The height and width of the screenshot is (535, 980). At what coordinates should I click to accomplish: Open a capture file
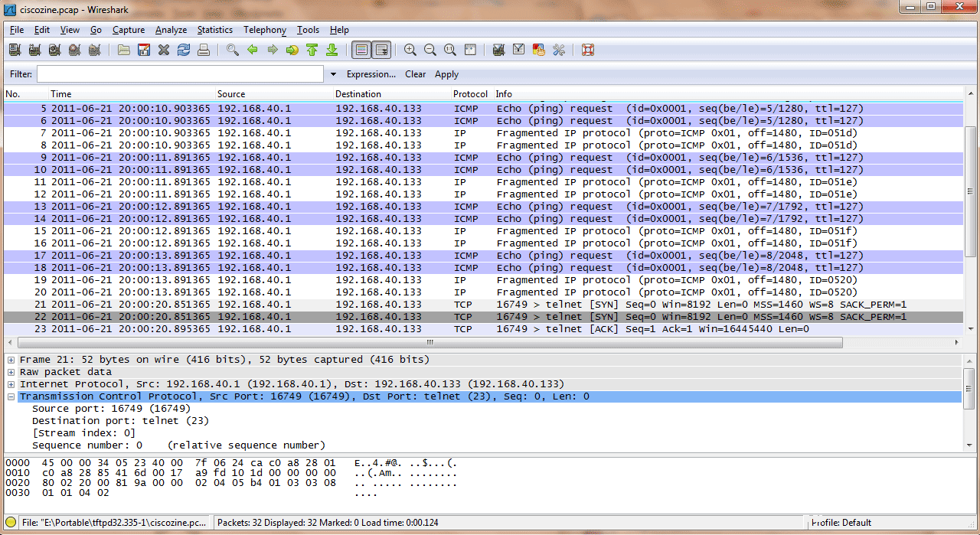(x=124, y=50)
